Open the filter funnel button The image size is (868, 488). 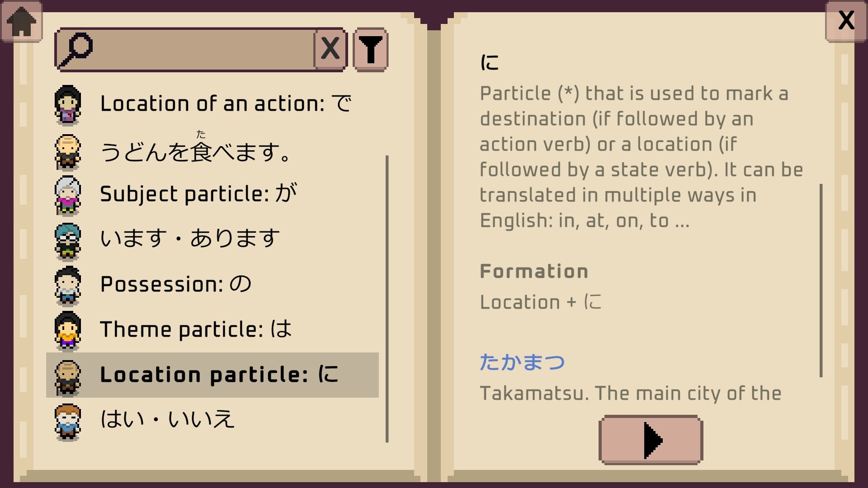coord(370,49)
